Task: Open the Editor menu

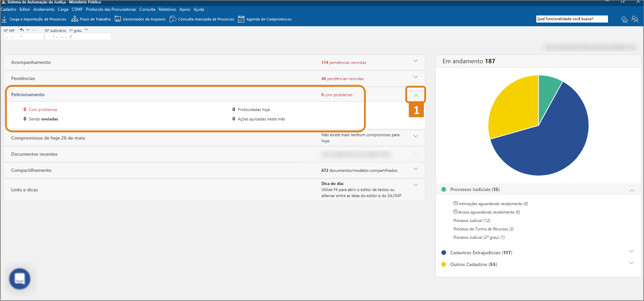Action: (25, 9)
